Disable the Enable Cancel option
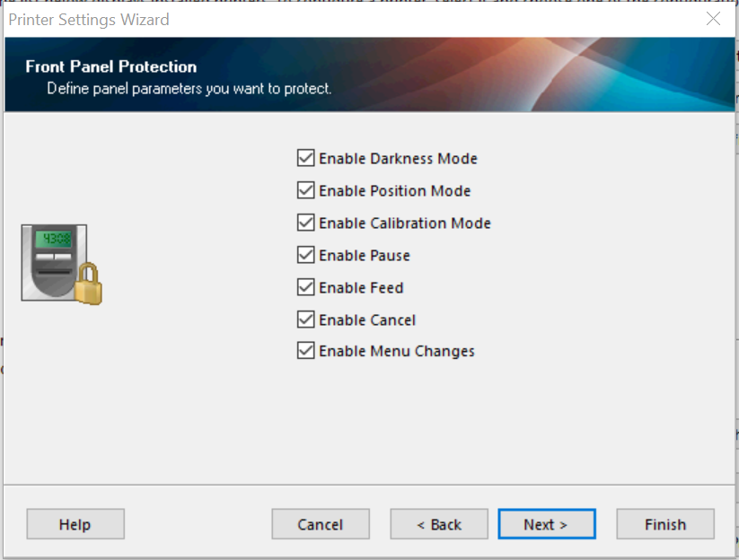739x560 pixels. click(x=305, y=319)
